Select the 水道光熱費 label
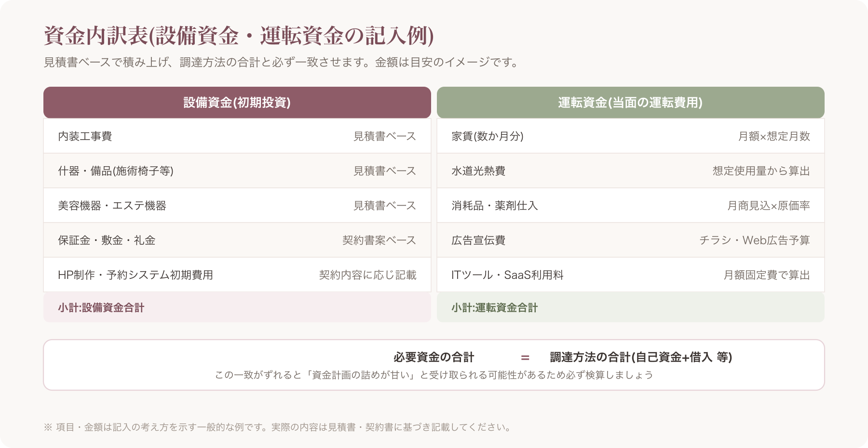 tap(478, 171)
